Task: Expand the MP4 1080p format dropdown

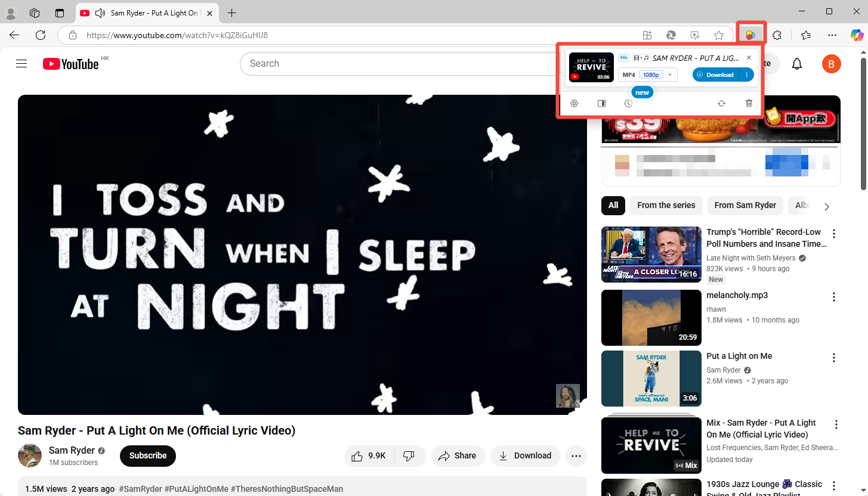Action: click(647, 75)
